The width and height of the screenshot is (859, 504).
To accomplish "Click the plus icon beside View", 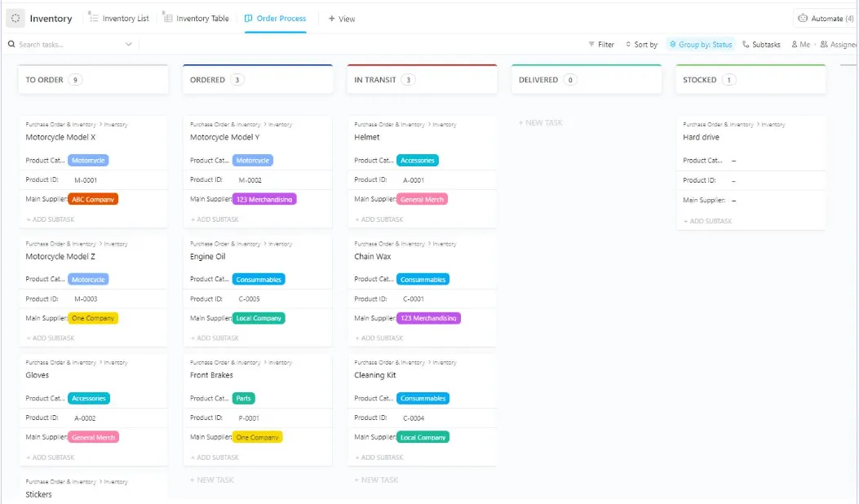I will point(331,19).
